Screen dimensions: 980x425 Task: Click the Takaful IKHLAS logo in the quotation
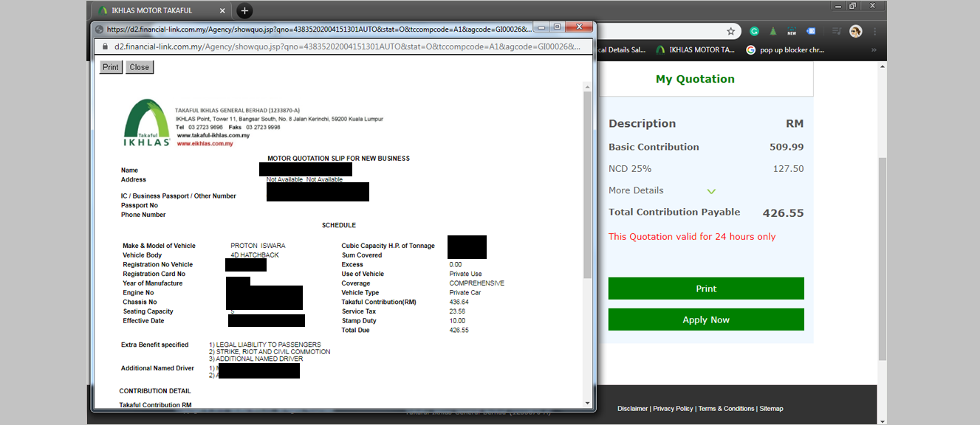[x=146, y=122]
